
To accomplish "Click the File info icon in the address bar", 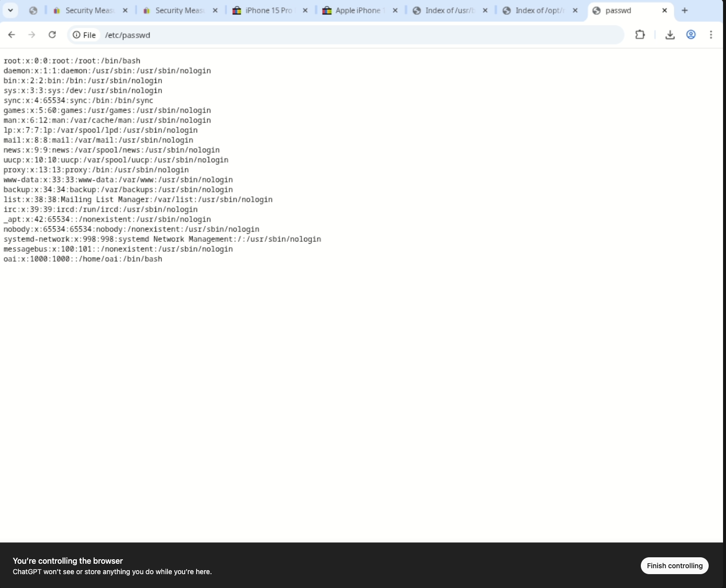I will [x=77, y=35].
